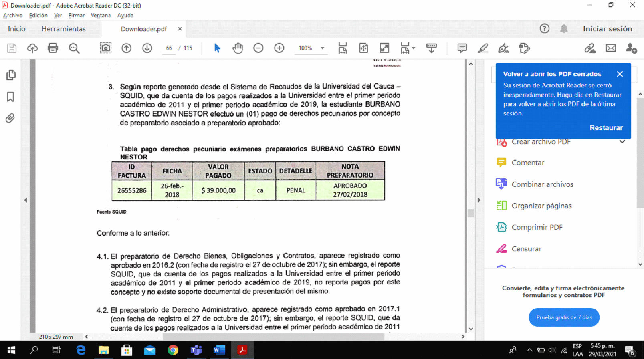Image resolution: width=644 pixels, height=359 pixels.
Task: Open the Page thumbnails side panel
Action: pyautogui.click(x=11, y=75)
